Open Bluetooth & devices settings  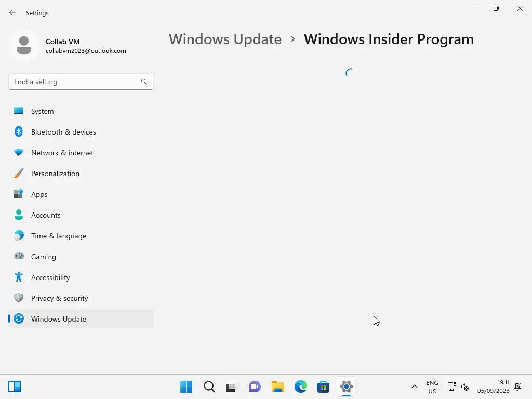coord(81,132)
